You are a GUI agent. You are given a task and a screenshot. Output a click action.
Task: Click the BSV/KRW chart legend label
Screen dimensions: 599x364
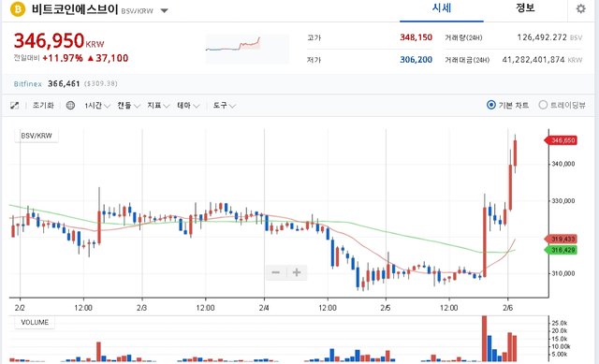[37, 136]
